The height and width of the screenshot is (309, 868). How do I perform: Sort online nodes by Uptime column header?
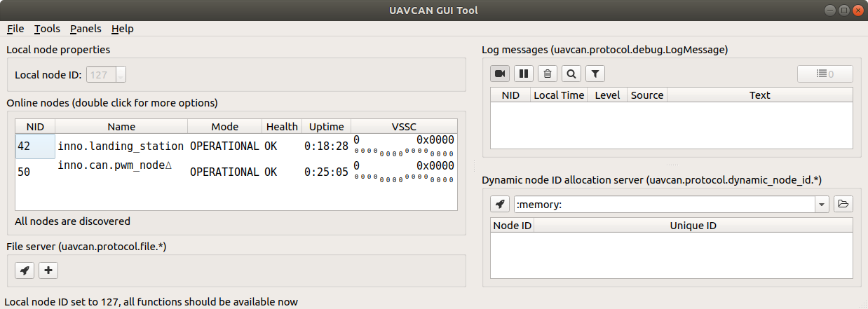point(326,127)
